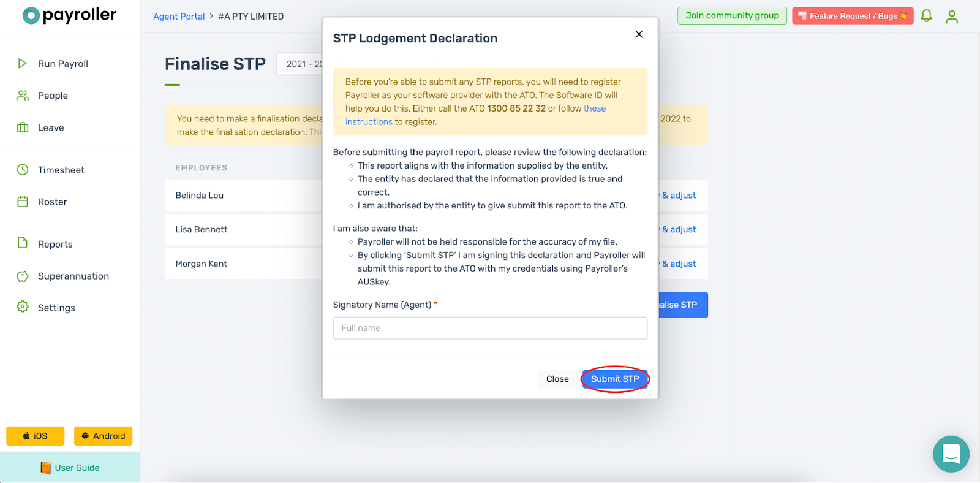The width and height of the screenshot is (980, 483).
Task: Open the Superannuation page
Action: 73,276
